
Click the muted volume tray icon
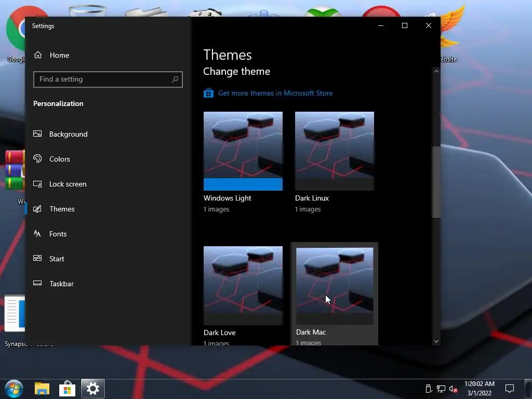point(453,389)
